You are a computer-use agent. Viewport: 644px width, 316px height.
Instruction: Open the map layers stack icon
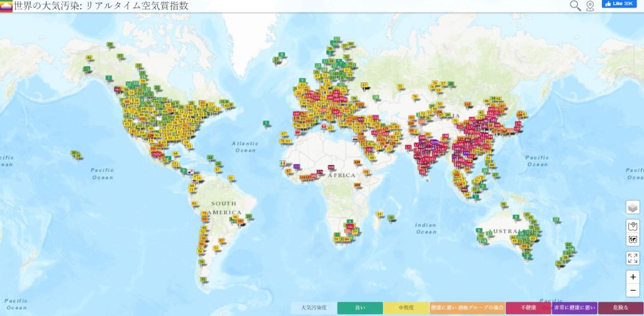tap(633, 208)
